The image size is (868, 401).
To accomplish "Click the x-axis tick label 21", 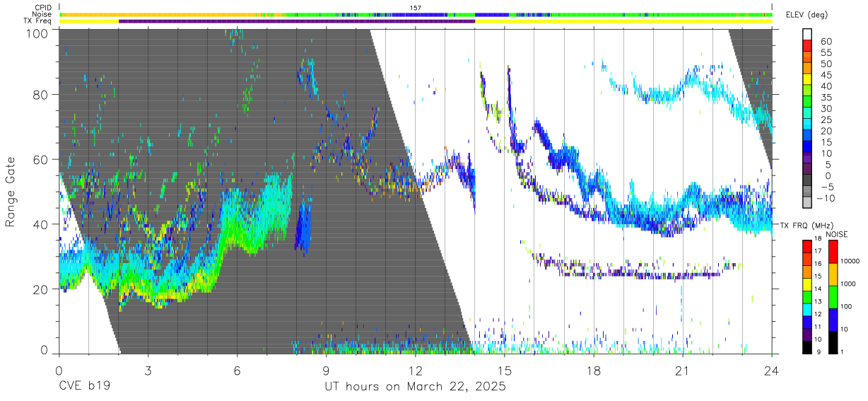I will click(x=682, y=371).
